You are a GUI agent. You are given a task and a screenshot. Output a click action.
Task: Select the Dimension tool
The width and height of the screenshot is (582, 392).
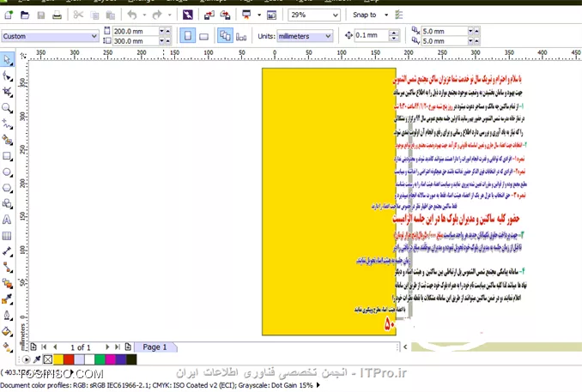[7, 252]
